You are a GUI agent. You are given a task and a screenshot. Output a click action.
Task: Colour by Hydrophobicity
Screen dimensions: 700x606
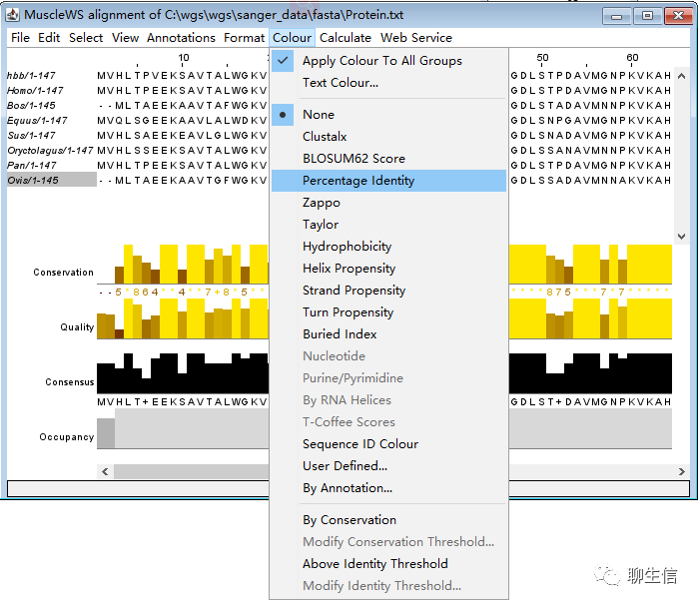(347, 247)
